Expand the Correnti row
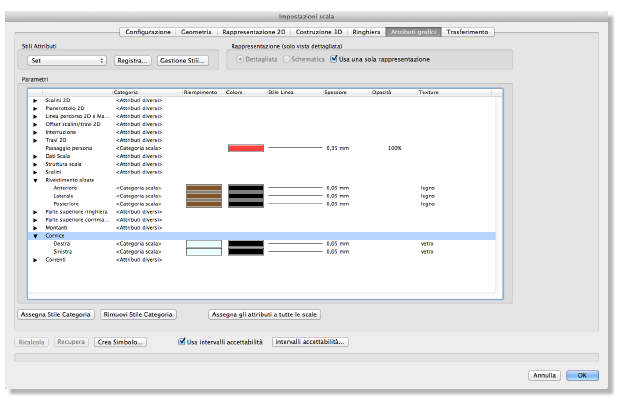 (35, 260)
